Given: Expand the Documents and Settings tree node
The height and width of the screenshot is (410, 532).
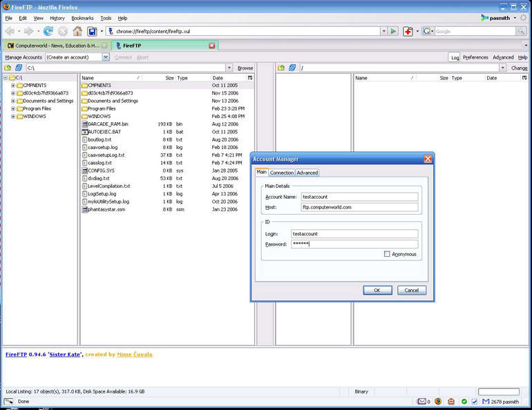Looking at the screenshot, I should click(x=13, y=101).
